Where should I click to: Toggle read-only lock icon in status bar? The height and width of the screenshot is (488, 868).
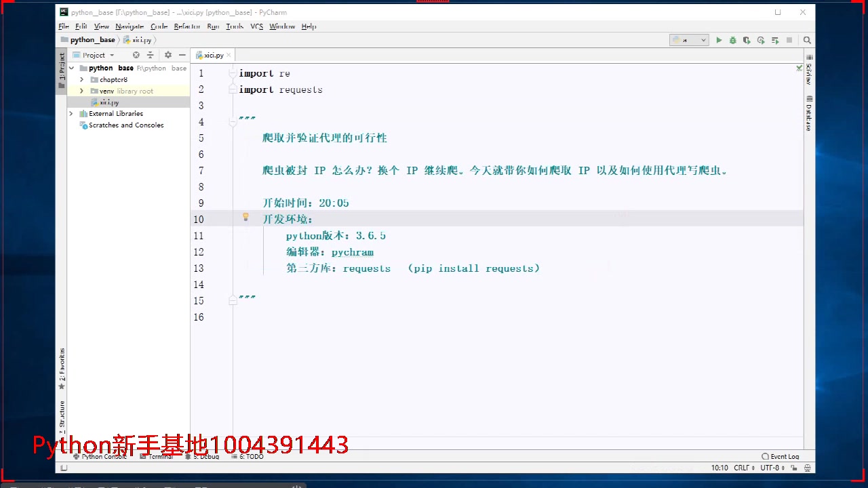[793, 468]
